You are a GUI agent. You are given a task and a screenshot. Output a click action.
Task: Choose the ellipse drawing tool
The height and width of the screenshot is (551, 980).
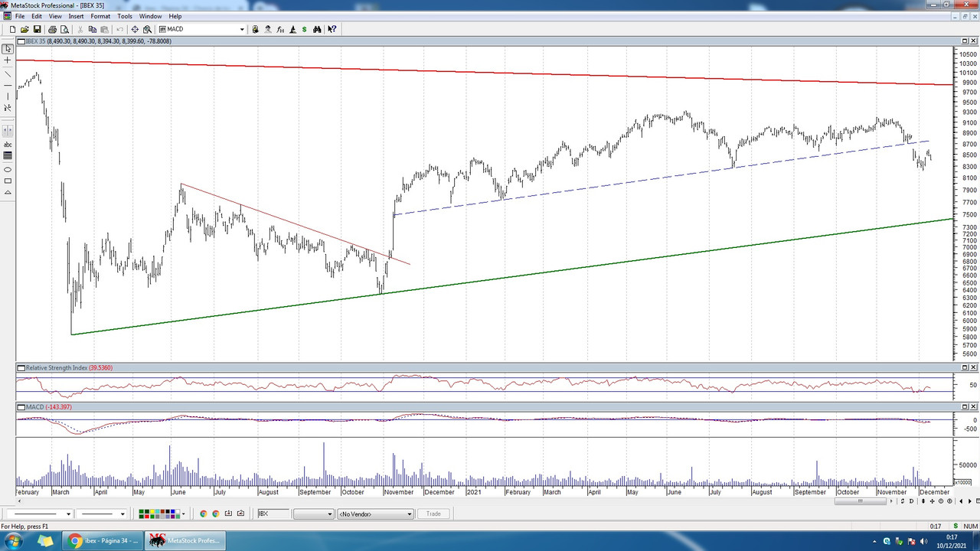[8, 168]
